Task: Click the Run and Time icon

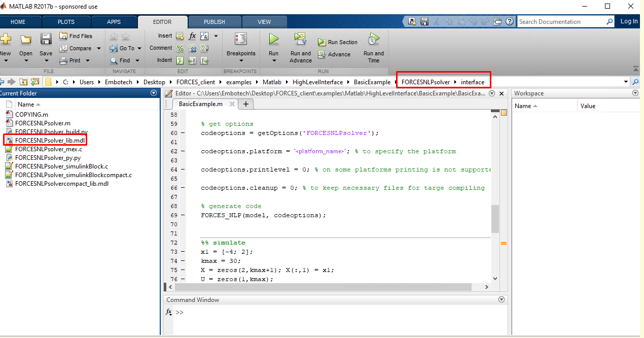Action: pos(373,40)
